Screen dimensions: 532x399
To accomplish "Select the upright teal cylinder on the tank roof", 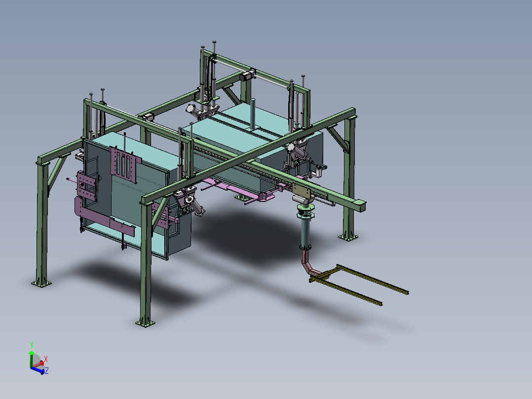I will [x=253, y=114].
